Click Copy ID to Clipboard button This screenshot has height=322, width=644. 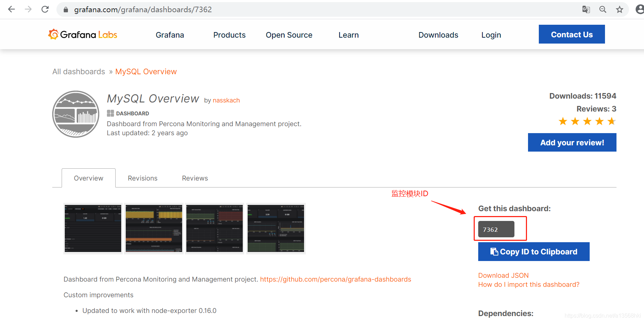pos(534,252)
